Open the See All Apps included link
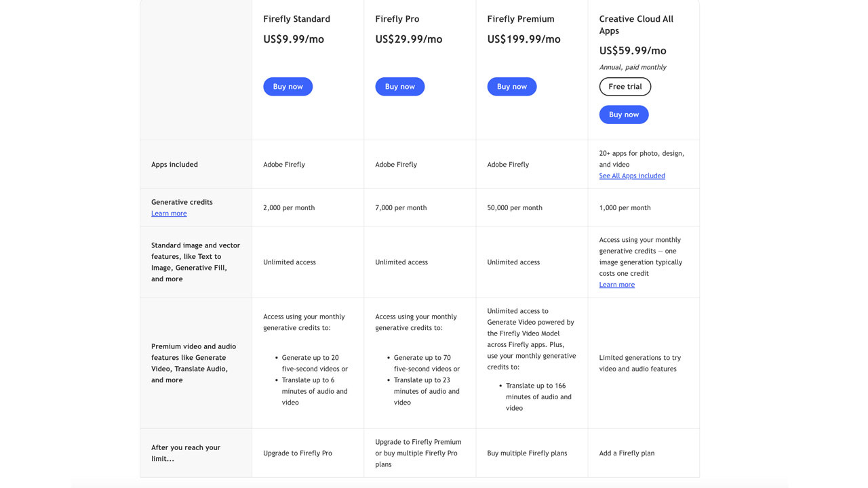Image resolution: width=868 pixels, height=488 pixels. click(631, 176)
